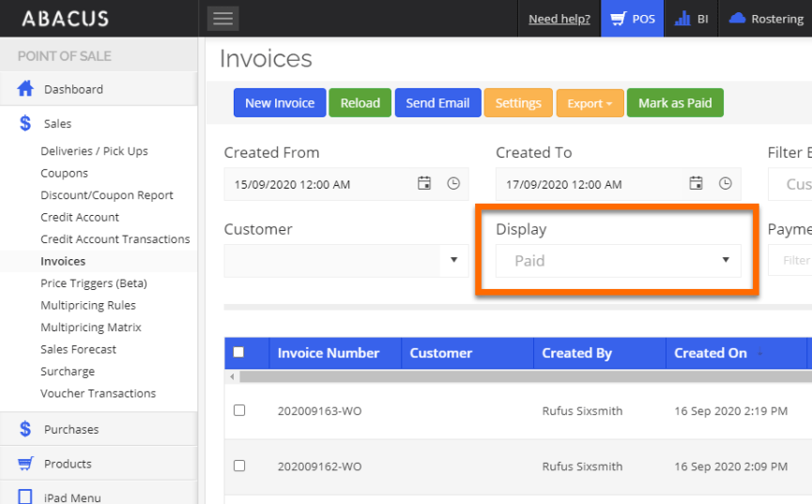Open the Customer dropdown

(x=453, y=261)
